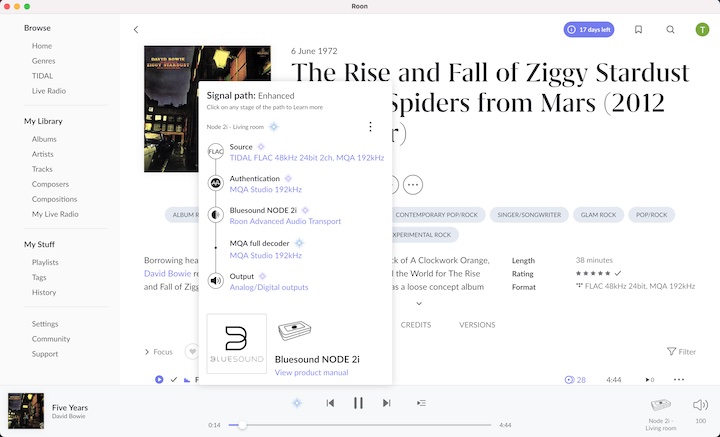Screen dimensions: 720x437
Task: Click the heart favorite button near Focus
Action: [x=192, y=352]
